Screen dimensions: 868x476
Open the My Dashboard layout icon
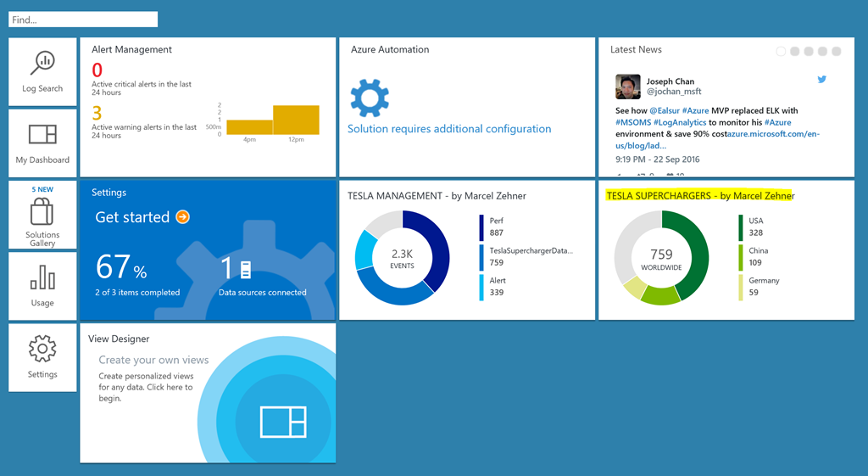(x=42, y=134)
